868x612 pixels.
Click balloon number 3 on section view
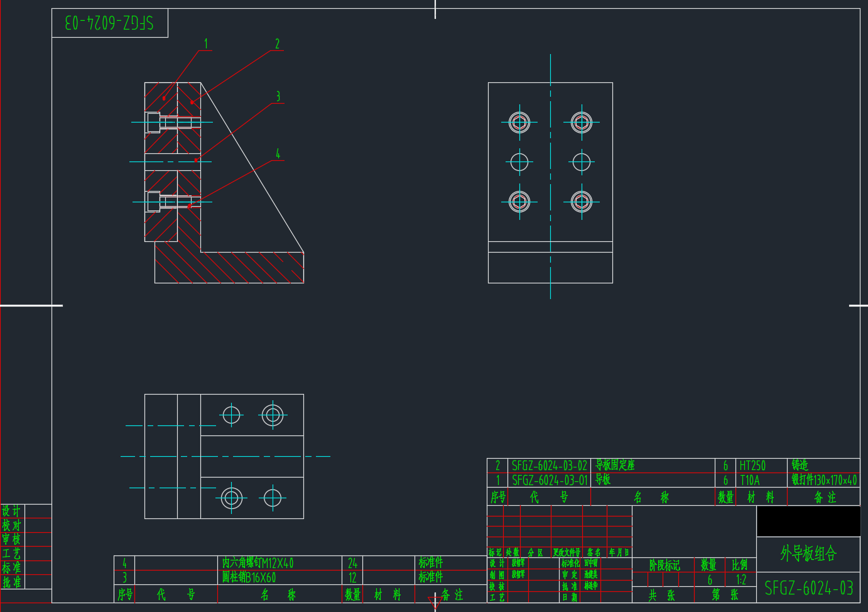point(278,96)
